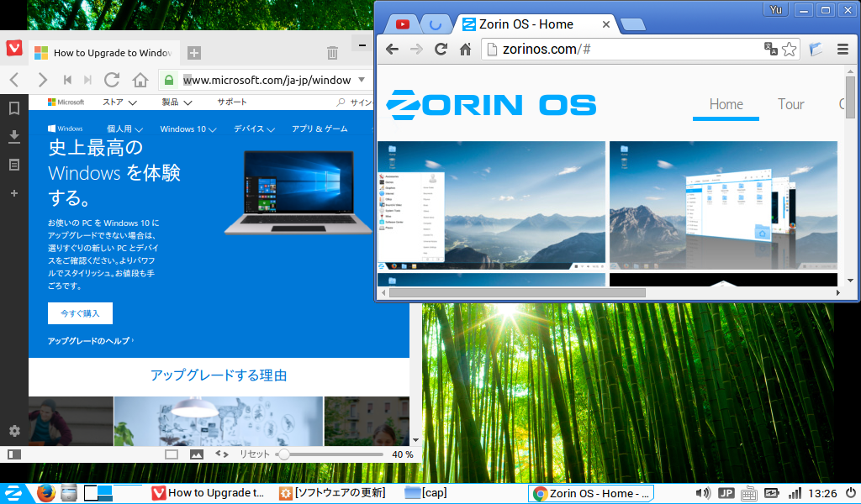Switch to the YouTube tab in Chrome
The image size is (861, 504).
click(x=403, y=24)
